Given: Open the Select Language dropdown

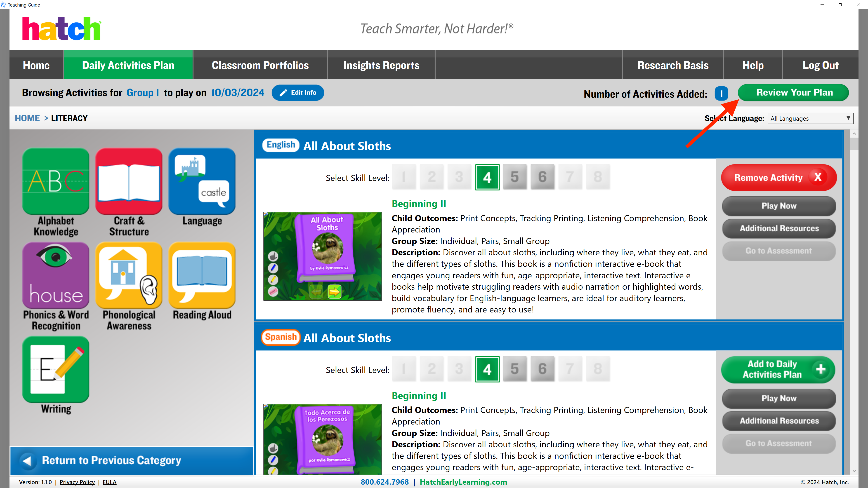Looking at the screenshot, I should click(810, 118).
